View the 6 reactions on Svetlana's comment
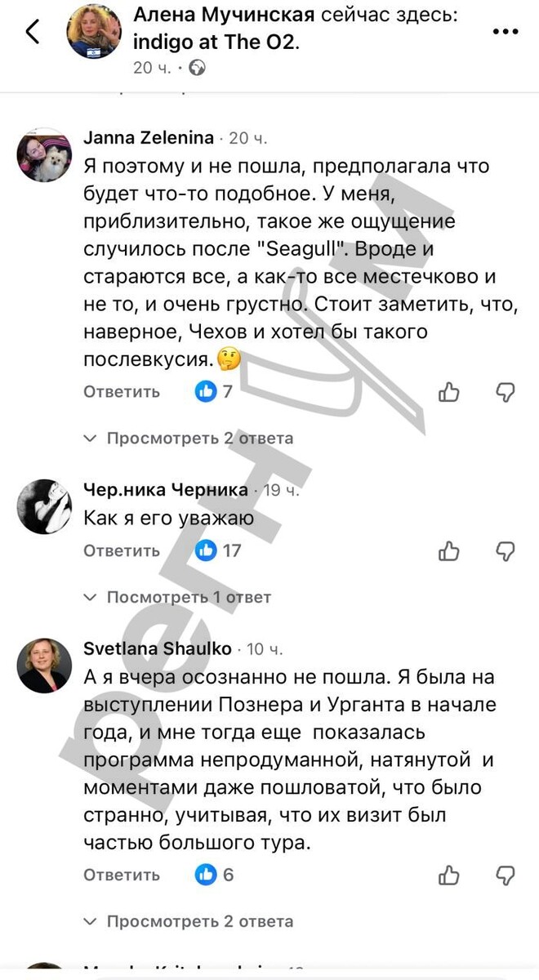This screenshot has height=980, width=539. [211, 875]
